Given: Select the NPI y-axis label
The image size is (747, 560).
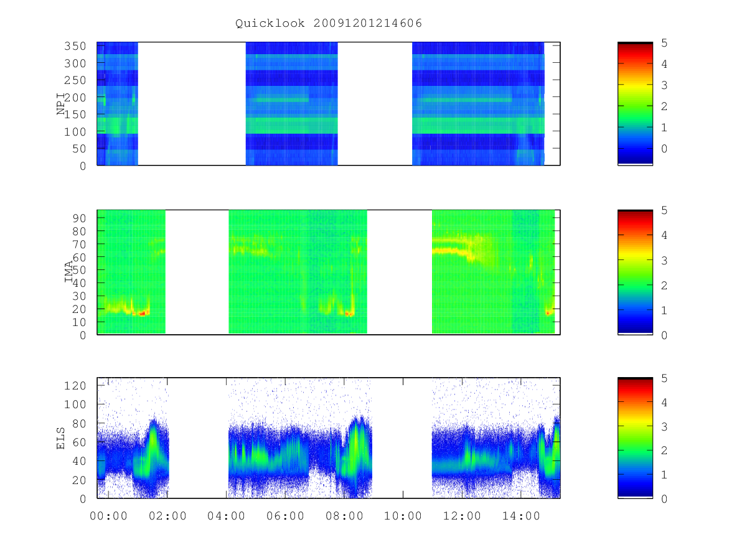Looking at the screenshot, I should tap(62, 104).
